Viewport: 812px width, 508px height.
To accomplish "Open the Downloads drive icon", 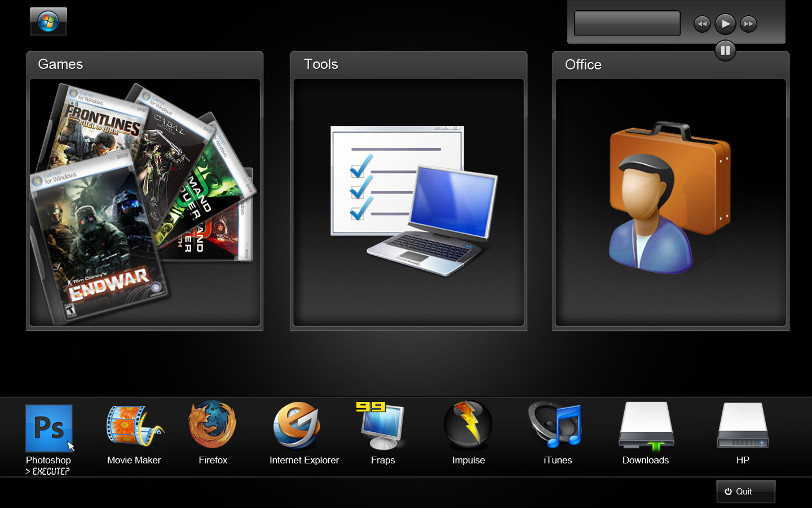I will (x=646, y=427).
